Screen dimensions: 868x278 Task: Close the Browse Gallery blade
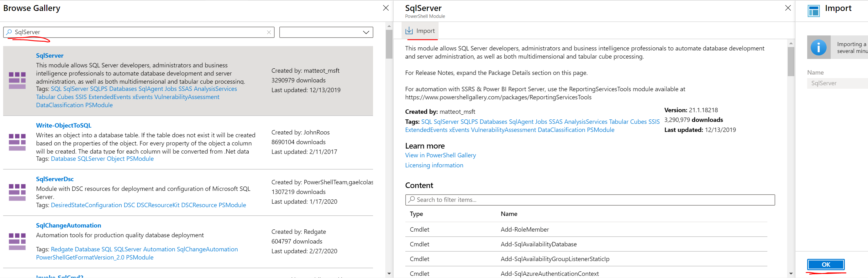[x=386, y=8]
